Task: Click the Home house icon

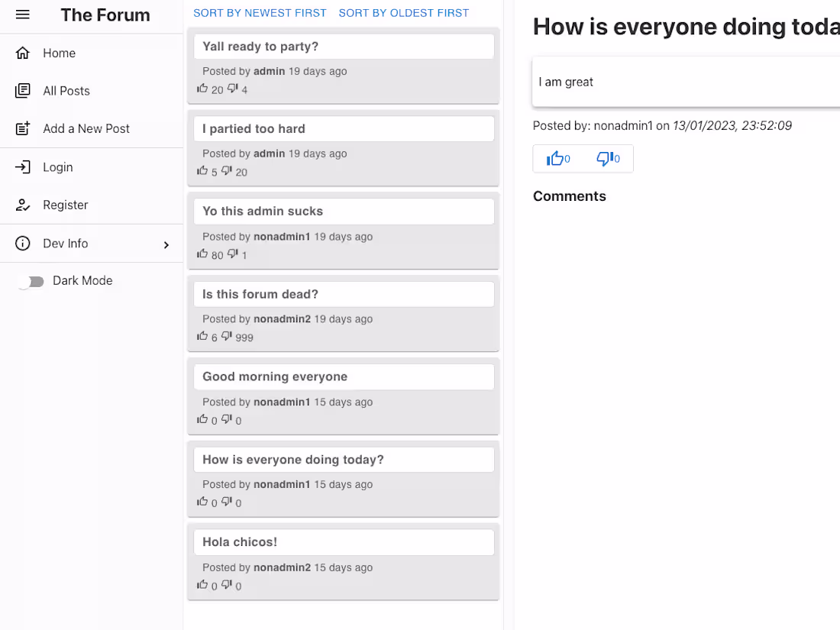Action: (23, 53)
